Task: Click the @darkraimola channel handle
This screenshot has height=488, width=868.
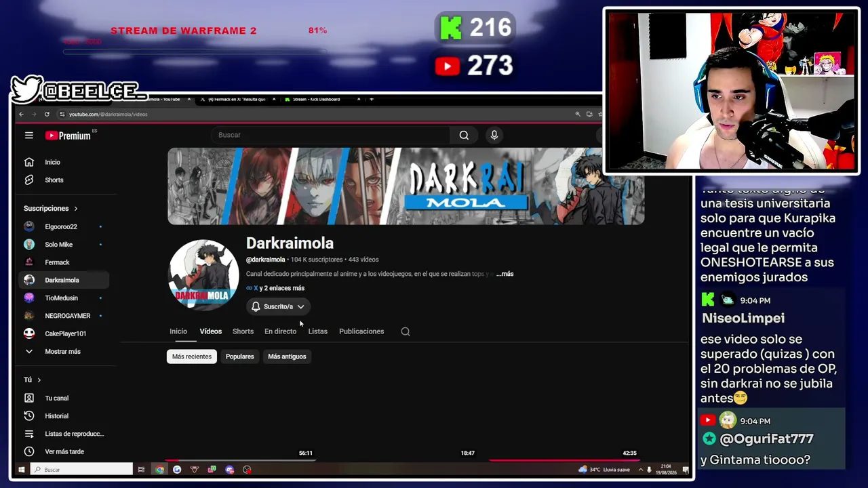Action: point(265,260)
